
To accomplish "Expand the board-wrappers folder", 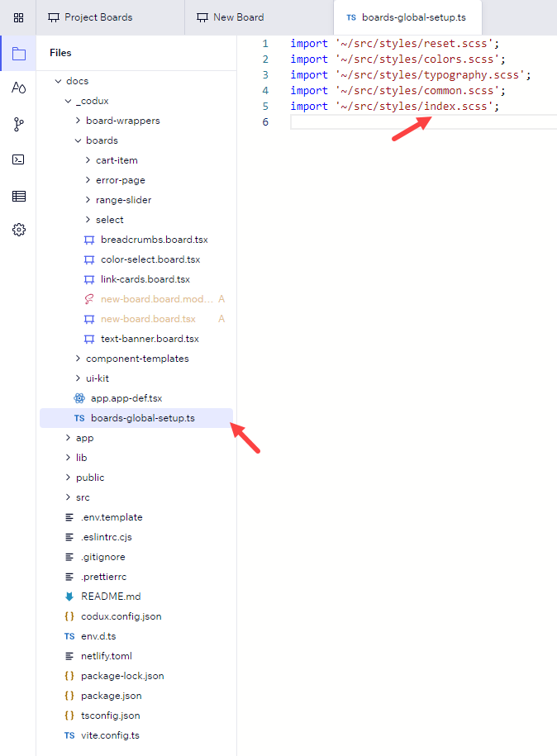I will [78, 121].
